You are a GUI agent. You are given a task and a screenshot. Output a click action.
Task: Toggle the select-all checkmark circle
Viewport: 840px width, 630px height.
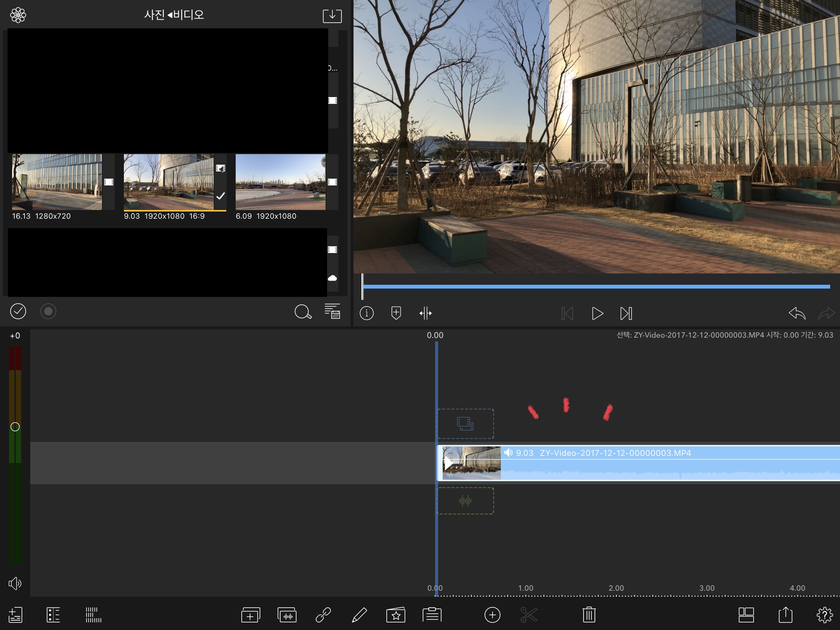pos(18,311)
